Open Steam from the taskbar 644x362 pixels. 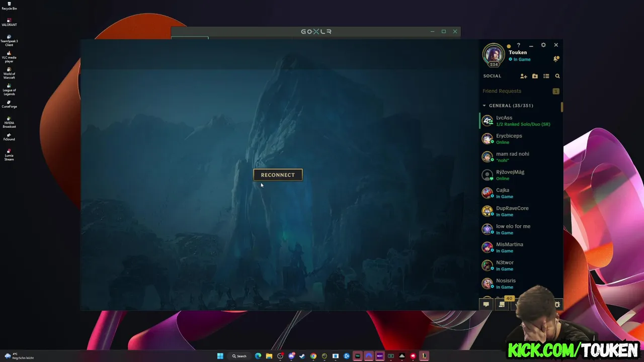[x=302, y=356]
